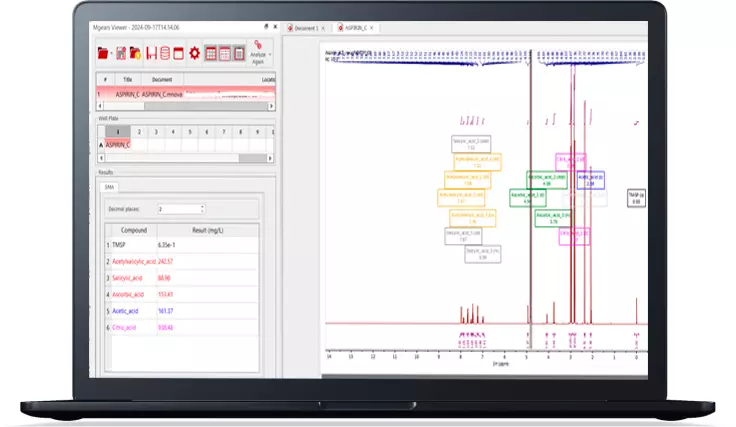Click the Decimal places stepper field
Viewport: 736px width, 427px height.
coord(180,208)
